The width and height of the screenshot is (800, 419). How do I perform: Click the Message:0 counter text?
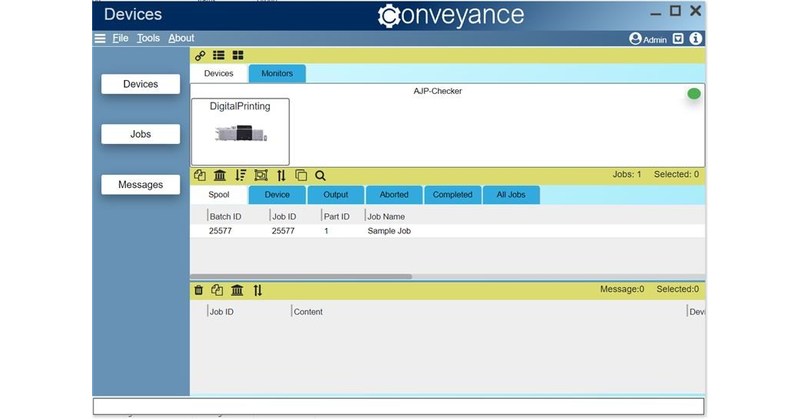622,289
